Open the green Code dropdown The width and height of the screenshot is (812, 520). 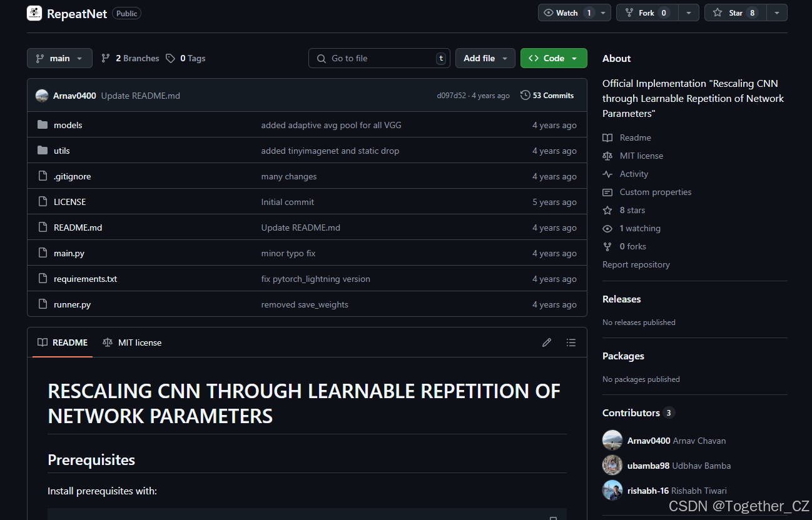554,58
